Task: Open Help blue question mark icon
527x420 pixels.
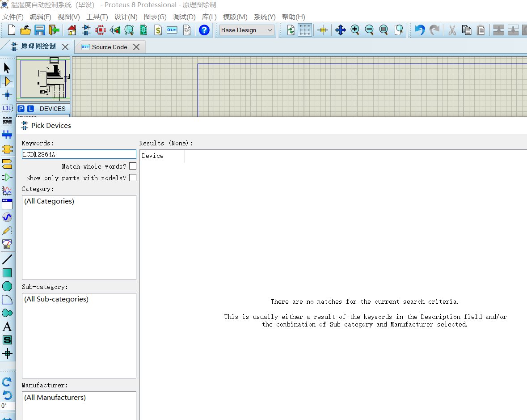Action: 204,30
